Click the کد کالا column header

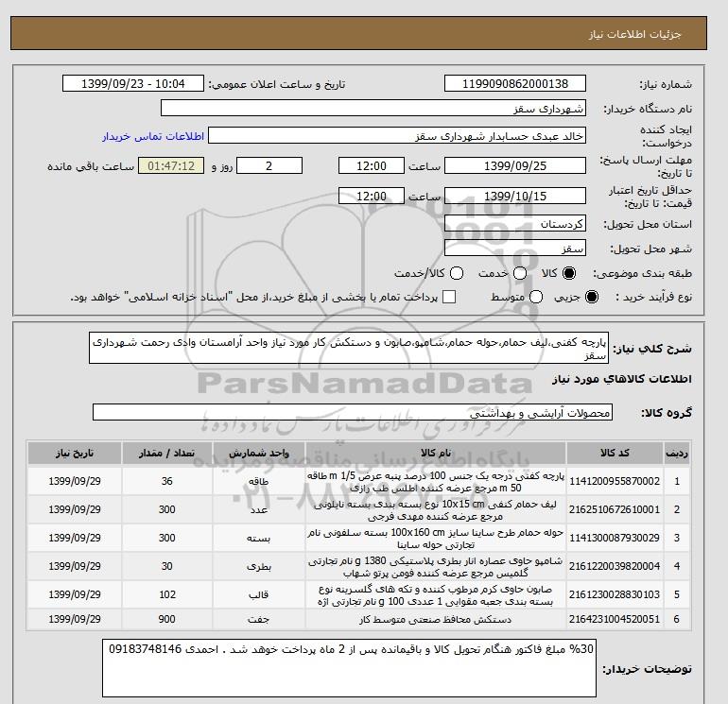[615, 453]
